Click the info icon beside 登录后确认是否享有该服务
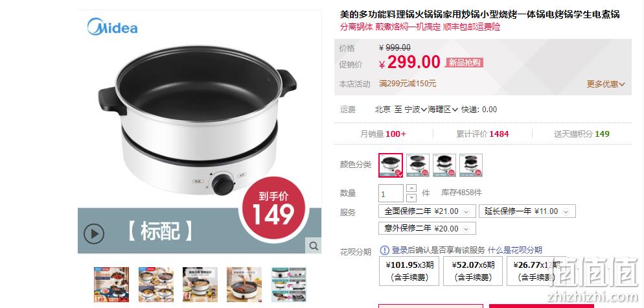The height and width of the screenshot is (308, 644). coord(384,250)
